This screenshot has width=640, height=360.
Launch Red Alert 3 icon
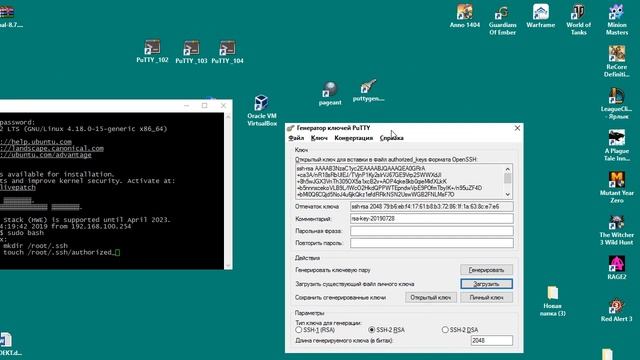[616, 310]
